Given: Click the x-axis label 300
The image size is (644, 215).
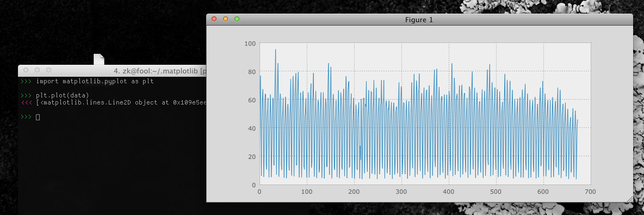Looking at the screenshot, I should pyautogui.click(x=401, y=192).
